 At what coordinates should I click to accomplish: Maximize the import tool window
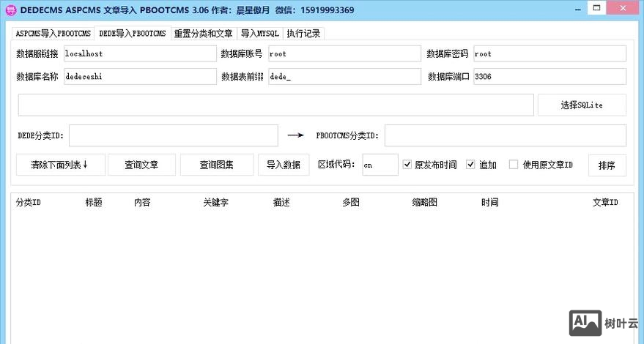(x=597, y=8)
